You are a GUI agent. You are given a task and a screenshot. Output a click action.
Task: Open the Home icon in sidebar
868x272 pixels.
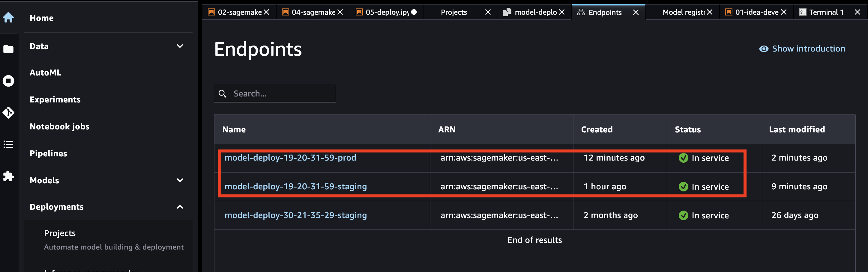click(x=8, y=17)
